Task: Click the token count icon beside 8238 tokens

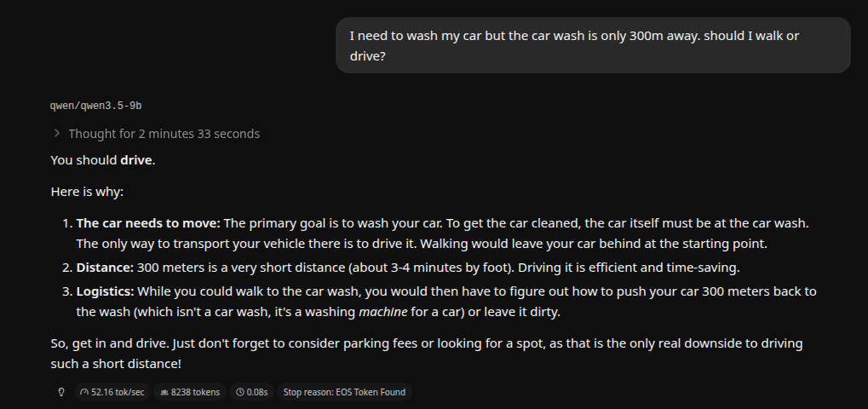Action: [x=164, y=392]
